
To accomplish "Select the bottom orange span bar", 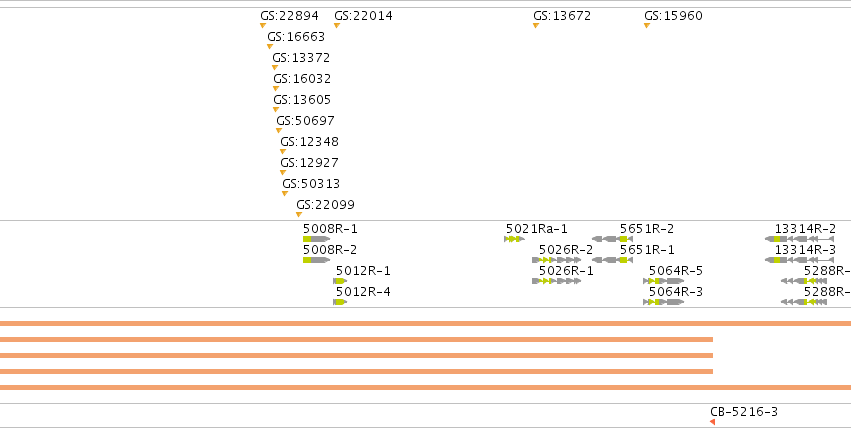I will (x=426, y=387).
